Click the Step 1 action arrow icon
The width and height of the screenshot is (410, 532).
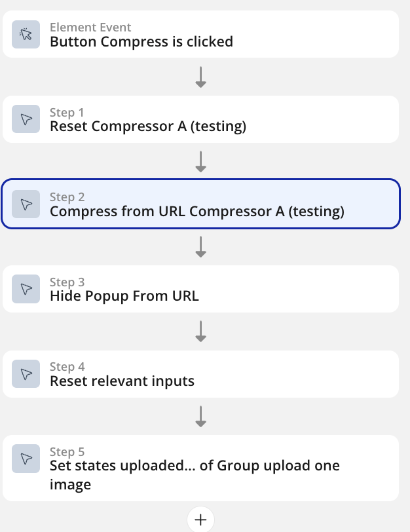[26, 119]
